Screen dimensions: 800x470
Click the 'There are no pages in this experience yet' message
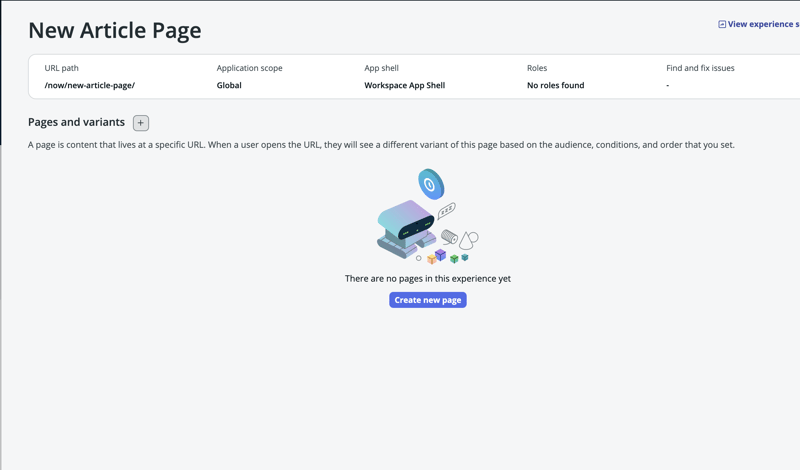click(x=428, y=279)
